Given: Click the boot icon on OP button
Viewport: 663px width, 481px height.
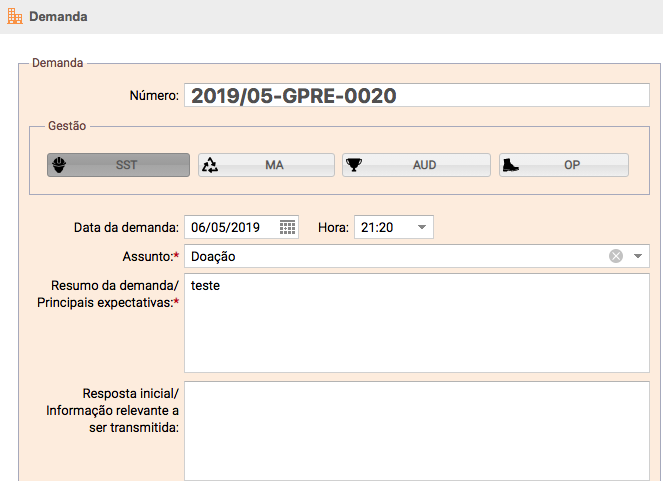Looking at the screenshot, I should 510,165.
